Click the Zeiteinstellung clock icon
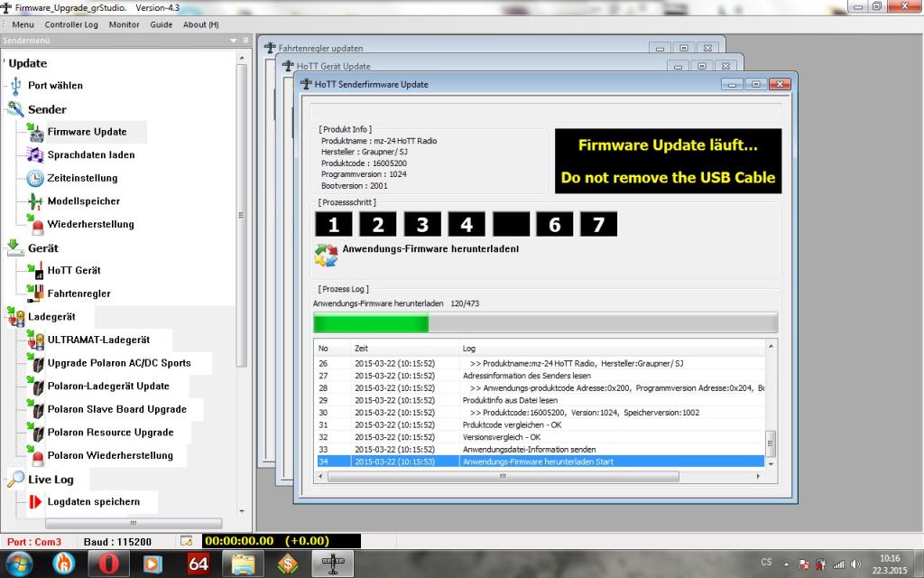 (x=35, y=178)
